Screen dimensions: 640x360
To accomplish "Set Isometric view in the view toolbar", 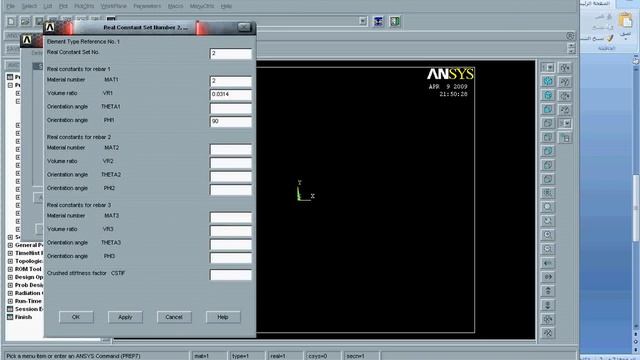I will tap(548, 81).
